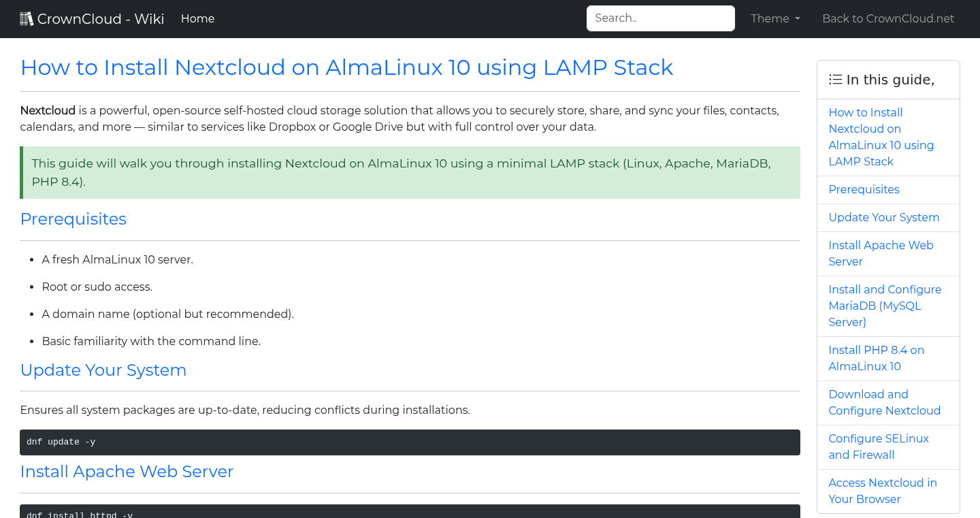Click 'Install Apache Web Server' sidebar link
This screenshot has width=980, height=518.
(x=881, y=253)
